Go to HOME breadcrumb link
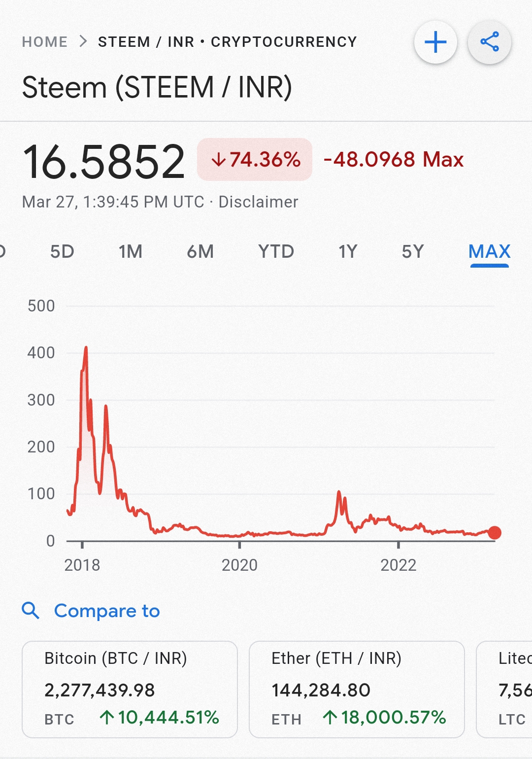This screenshot has width=532, height=759. click(45, 42)
